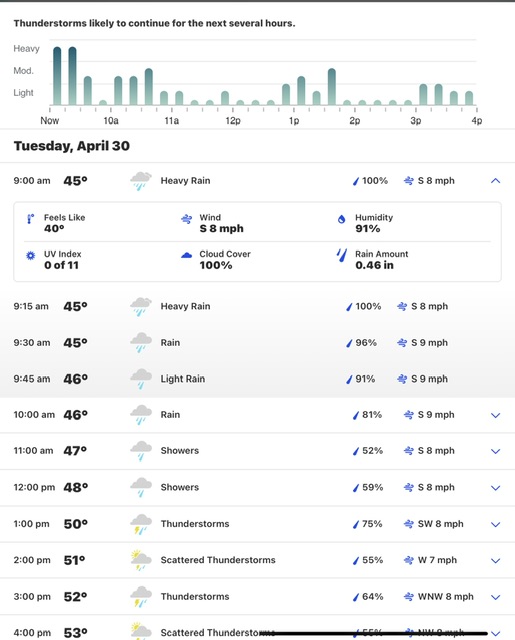Click the Humidity droplet icon
Image resolution: width=515 pixels, height=640 pixels.
342,219
